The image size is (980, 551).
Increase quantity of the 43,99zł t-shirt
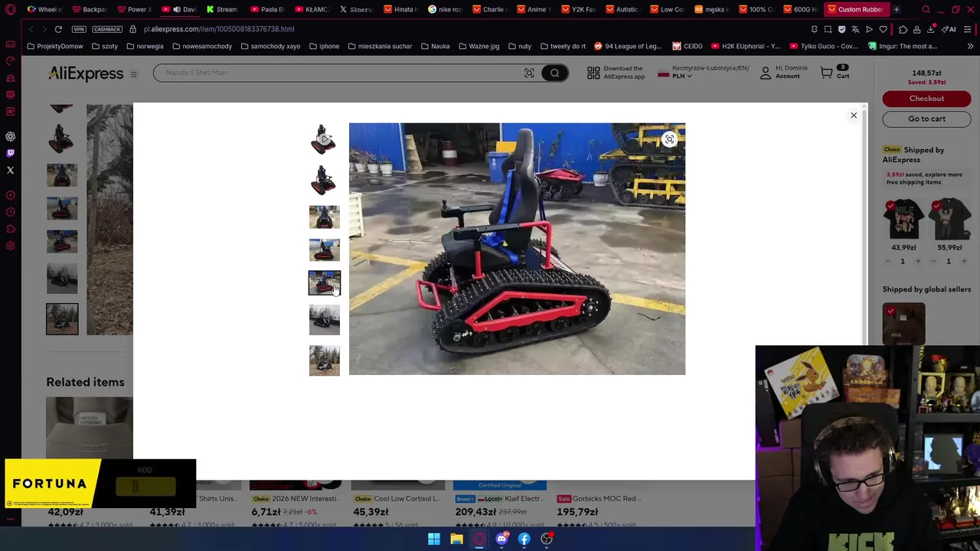click(918, 262)
